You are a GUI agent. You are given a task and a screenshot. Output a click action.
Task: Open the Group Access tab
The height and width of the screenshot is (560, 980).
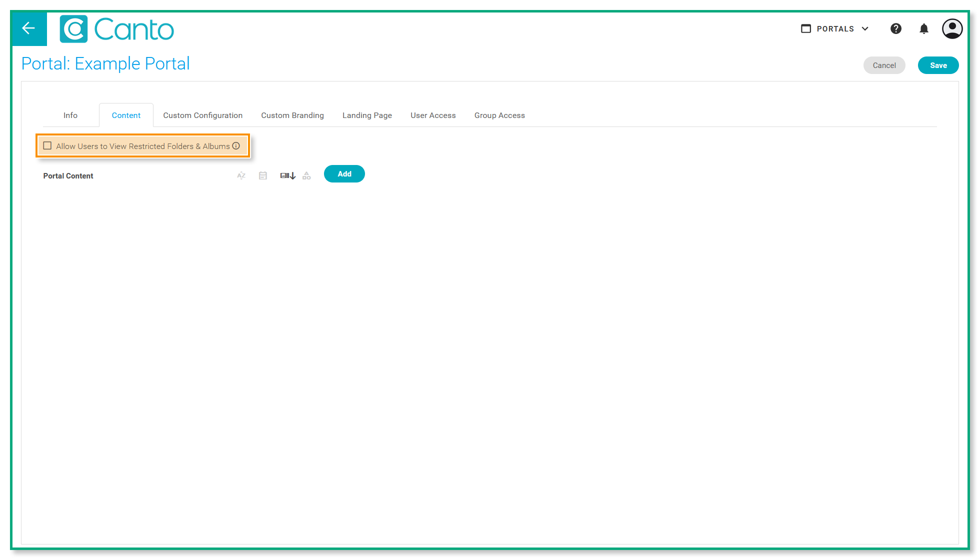click(499, 115)
